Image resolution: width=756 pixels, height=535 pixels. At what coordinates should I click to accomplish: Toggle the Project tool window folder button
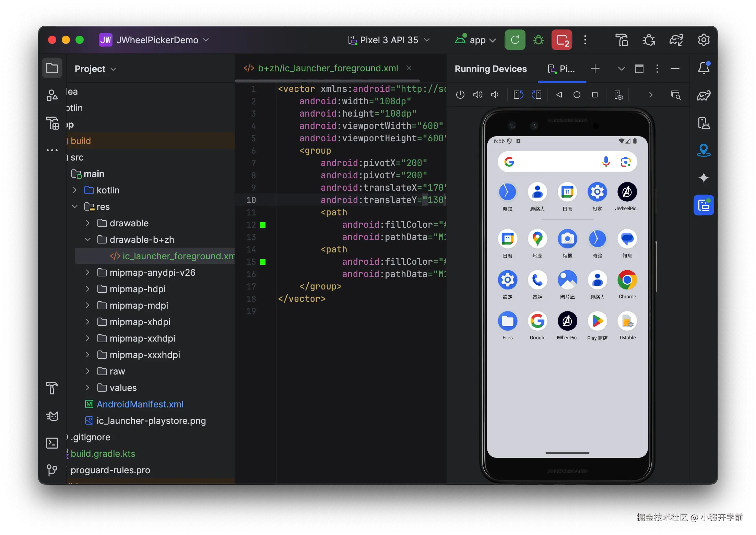[52, 68]
